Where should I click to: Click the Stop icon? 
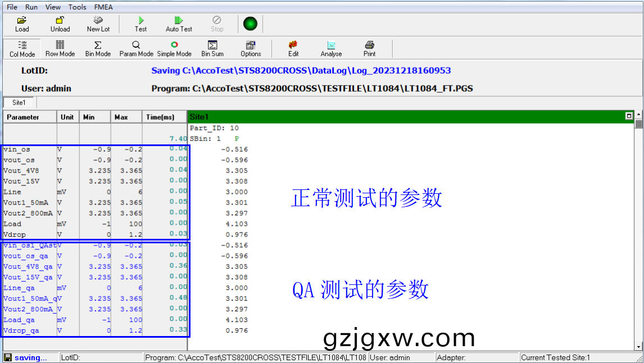tap(217, 24)
